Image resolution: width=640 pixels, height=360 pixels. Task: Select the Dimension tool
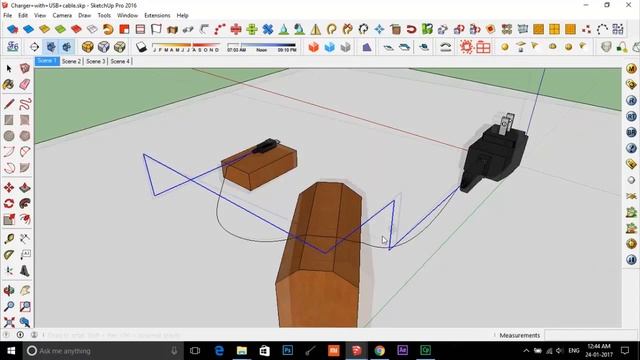point(24,238)
